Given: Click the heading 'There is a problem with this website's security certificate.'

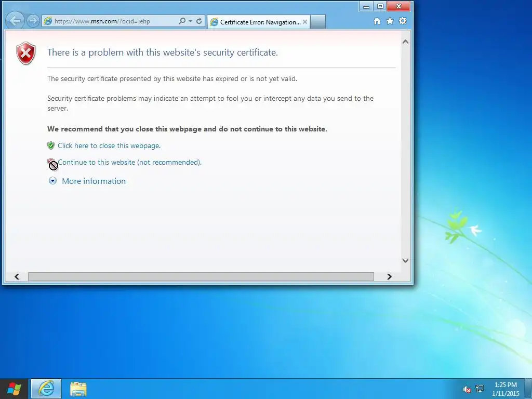Looking at the screenshot, I should (163, 52).
